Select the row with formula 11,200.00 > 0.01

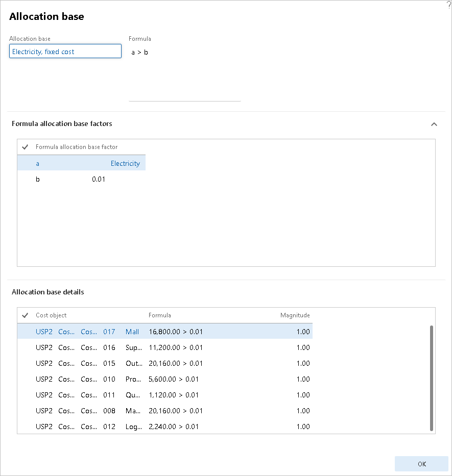point(204,347)
